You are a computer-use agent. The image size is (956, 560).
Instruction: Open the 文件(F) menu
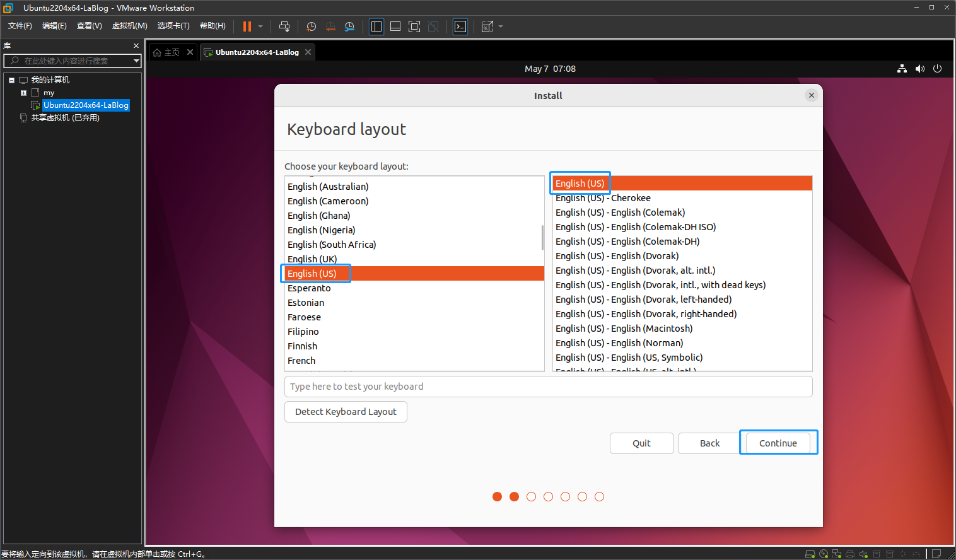pos(20,26)
